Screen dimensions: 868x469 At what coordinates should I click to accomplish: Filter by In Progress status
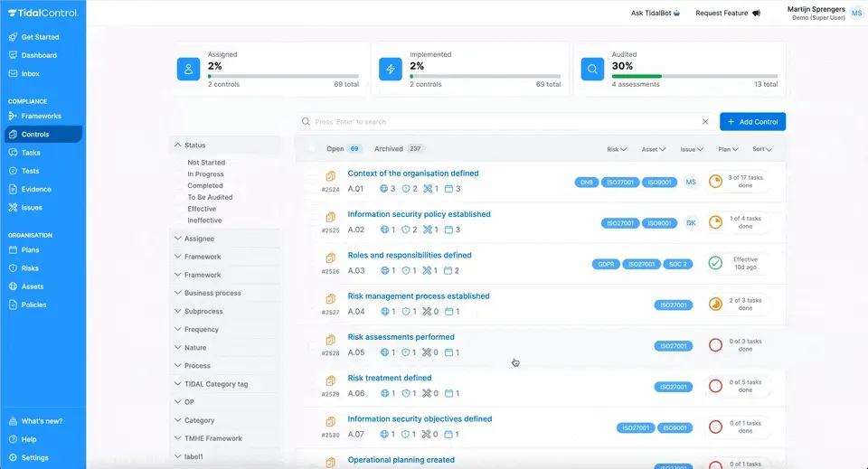point(205,174)
